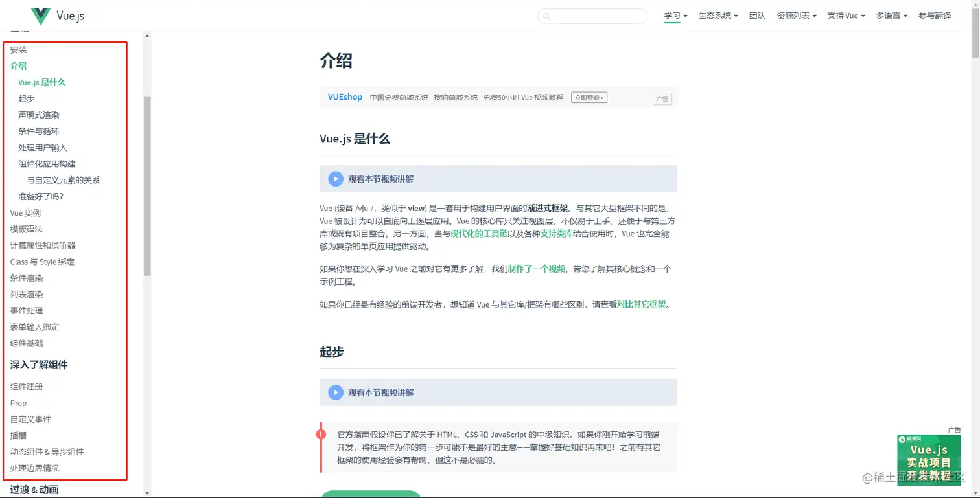This screenshot has width=980, height=498.
Task: Click the page scrollbar up arrow
Action: click(x=975, y=5)
